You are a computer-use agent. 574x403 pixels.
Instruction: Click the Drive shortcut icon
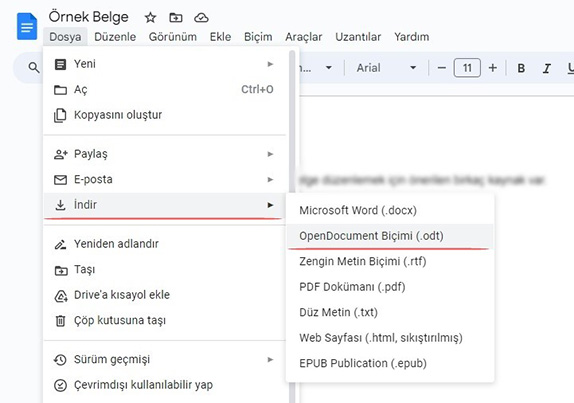(x=61, y=295)
